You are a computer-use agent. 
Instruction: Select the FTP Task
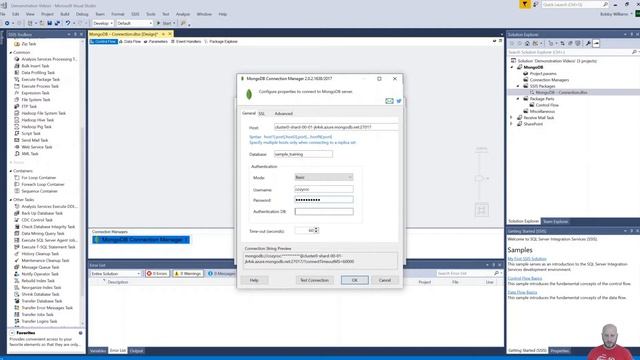pyautogui.click(x=29, y=107)
